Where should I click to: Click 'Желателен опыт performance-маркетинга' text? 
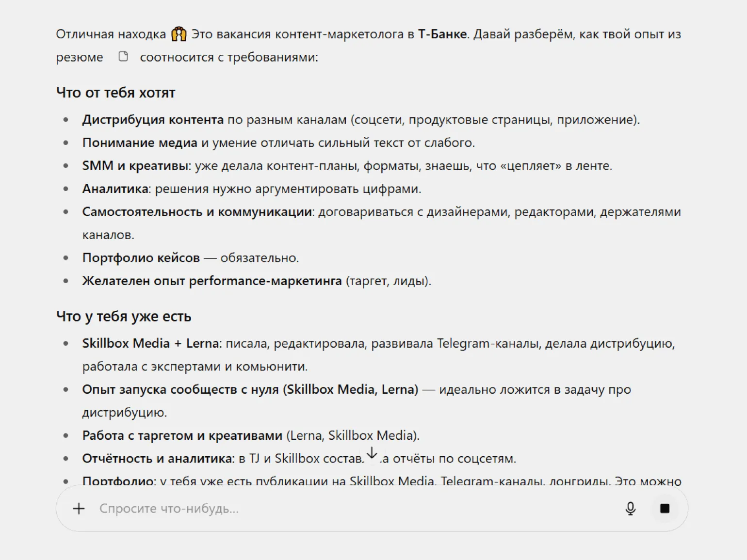(x=212, y=281)
